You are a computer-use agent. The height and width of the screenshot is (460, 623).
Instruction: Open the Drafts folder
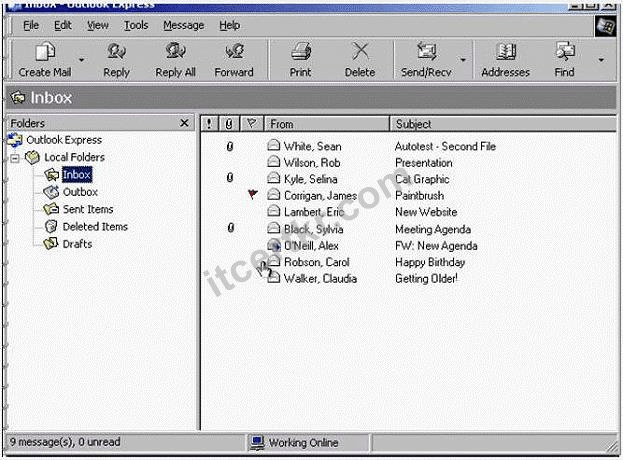(77, 244)
